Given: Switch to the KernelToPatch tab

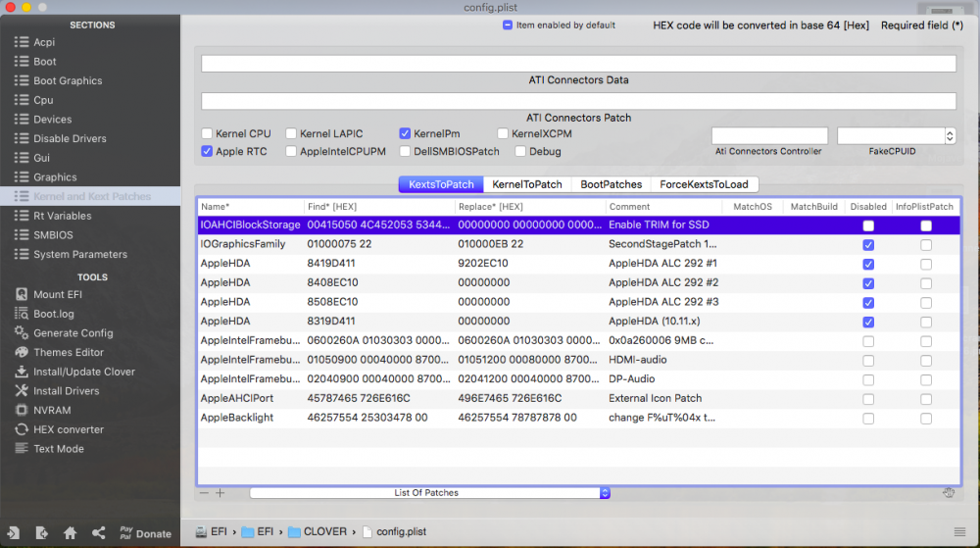Looking at the screenshot, I should click(527, 184).
